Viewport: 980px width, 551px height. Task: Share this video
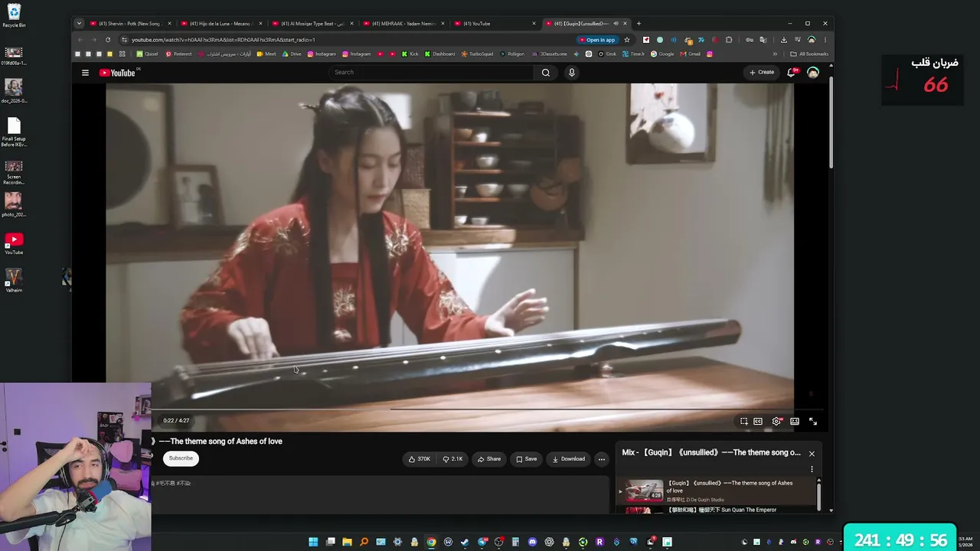click(488, 459)
